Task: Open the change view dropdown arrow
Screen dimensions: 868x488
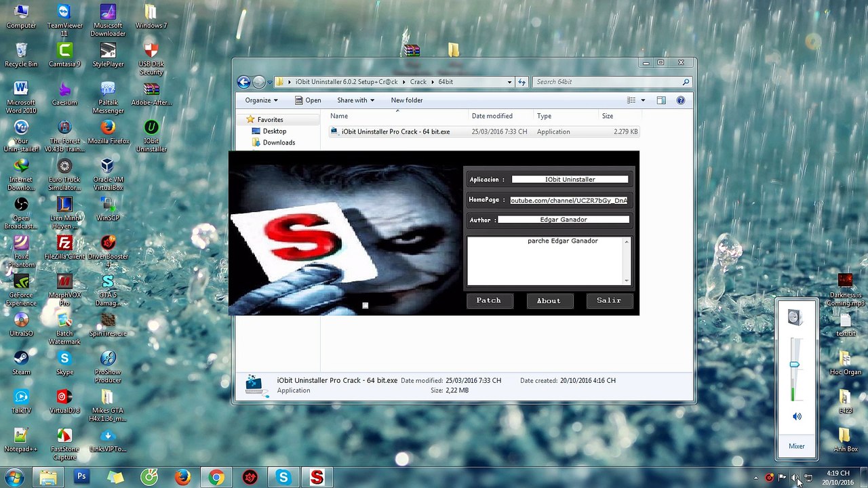Action: click(643, 100)
